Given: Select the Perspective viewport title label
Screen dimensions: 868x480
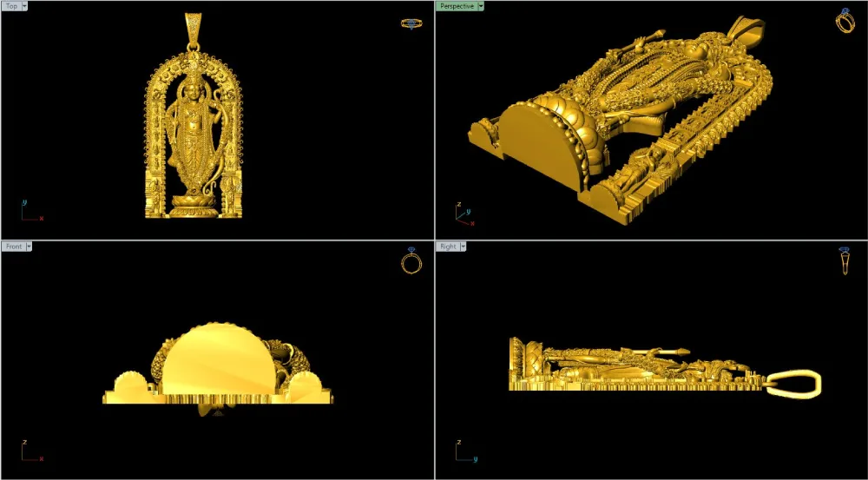Looking at the screenshot, I should pyautogui.click(x=457, y=6).
